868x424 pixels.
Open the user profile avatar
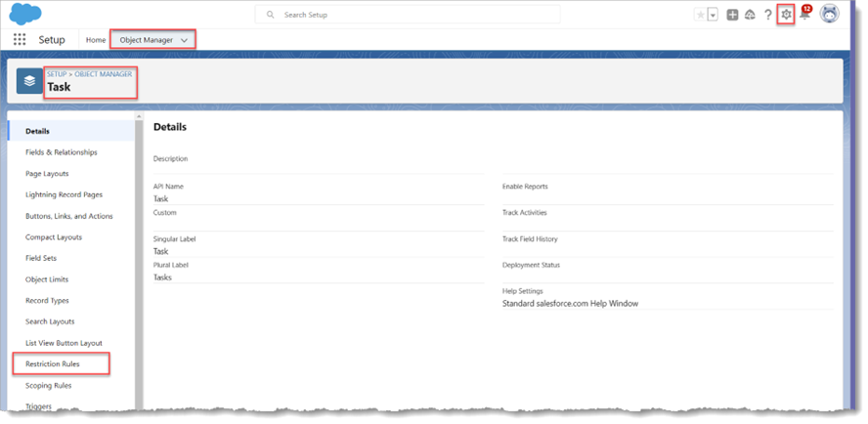[x=829, y=15]
